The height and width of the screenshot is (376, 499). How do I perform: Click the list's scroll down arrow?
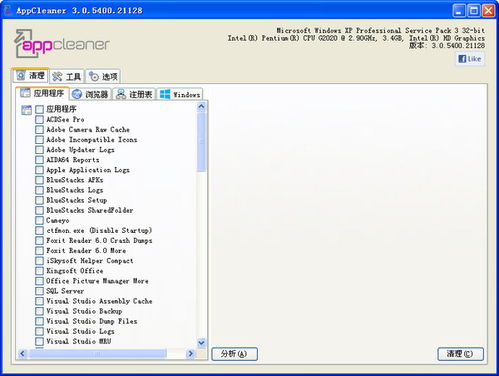tap(201, 343)
